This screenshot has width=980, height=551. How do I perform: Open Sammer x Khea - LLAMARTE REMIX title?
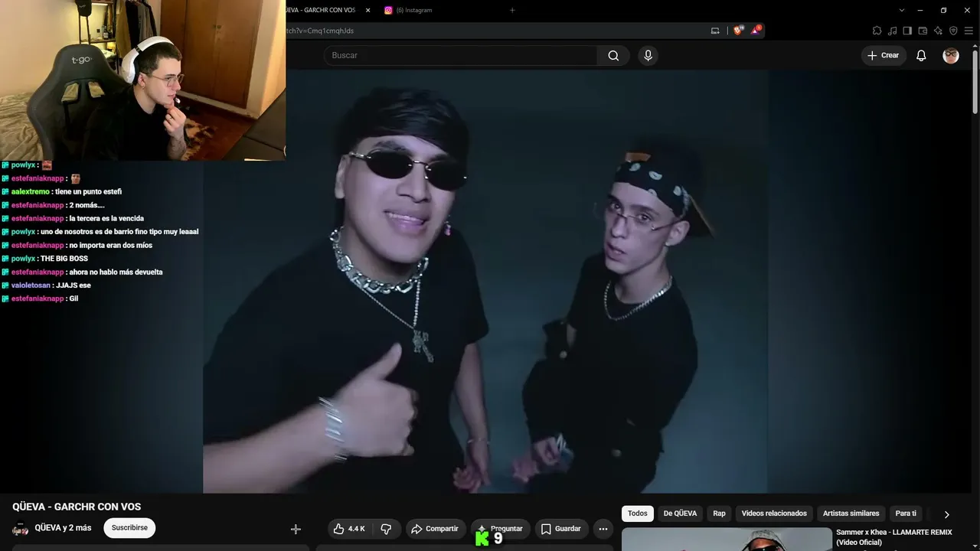click(893, 537)
